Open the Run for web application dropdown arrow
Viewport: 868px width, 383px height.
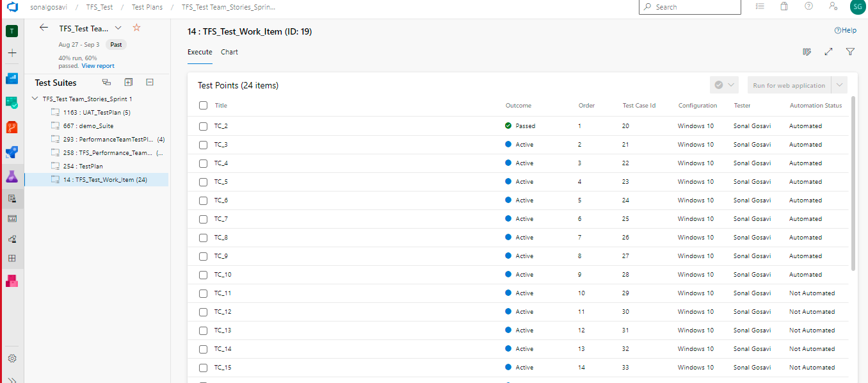(x=839, y=85)
